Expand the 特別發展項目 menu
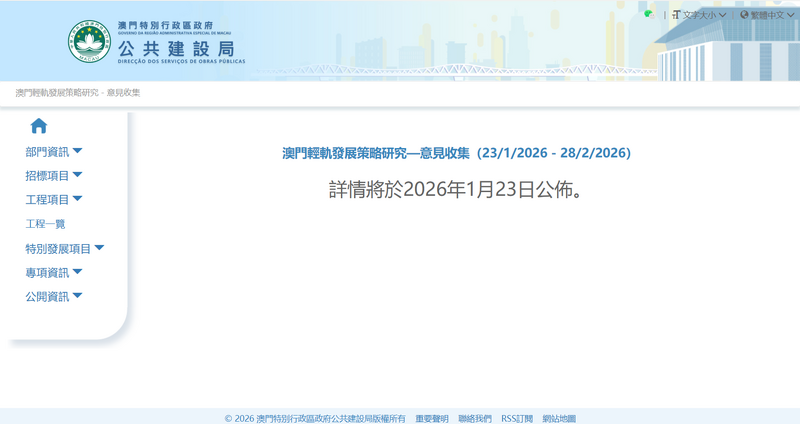The height and width of the screenshot is (424, 800). coord(65,248)
